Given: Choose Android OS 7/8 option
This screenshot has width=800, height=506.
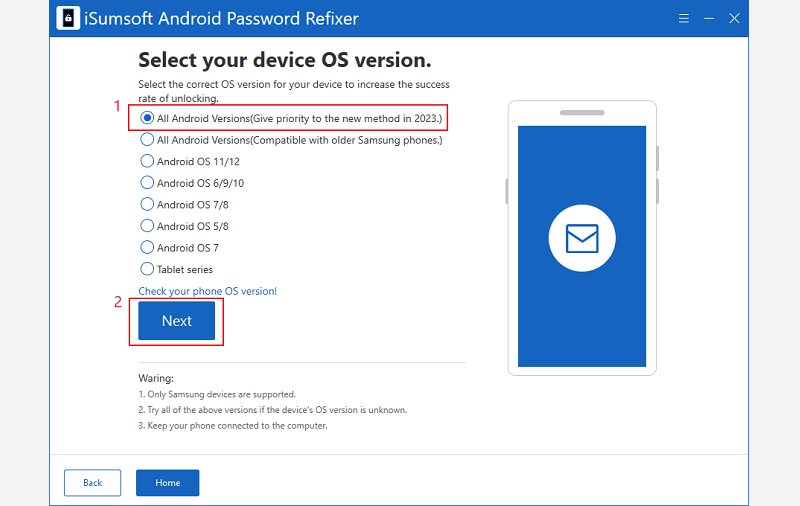Looking at the screenshot, I should 184,205.
